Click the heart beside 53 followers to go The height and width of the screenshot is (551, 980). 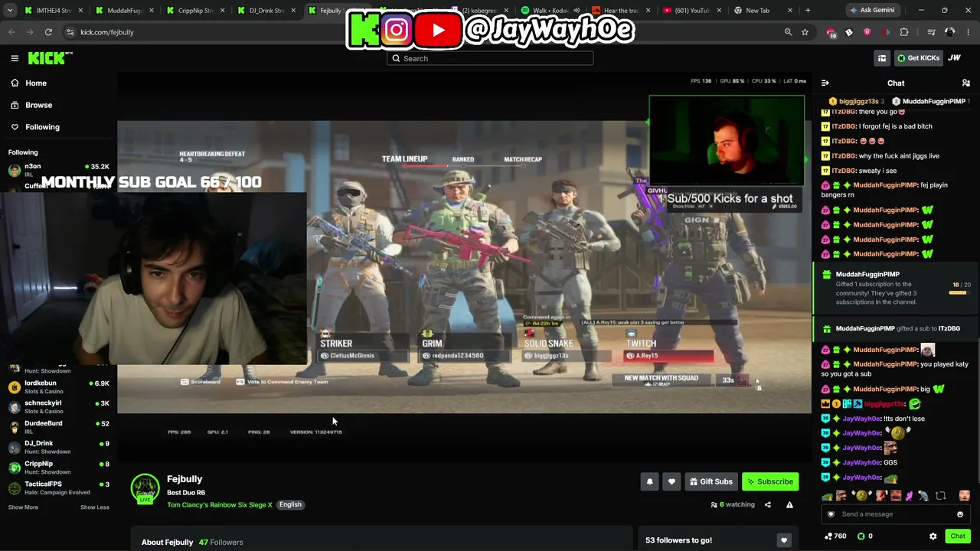pos(783,540)
